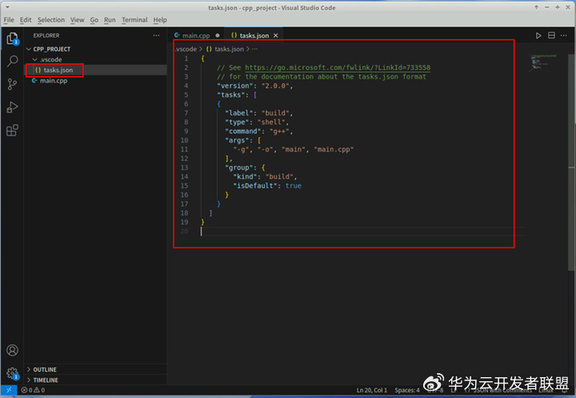576x398 pixels.
Task: Split the editor with layout icon
Action: click(551, 36)
